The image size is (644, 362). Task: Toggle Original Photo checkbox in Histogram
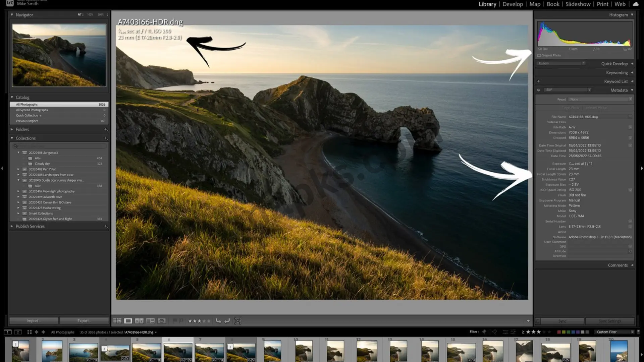[x=539, y=55]
